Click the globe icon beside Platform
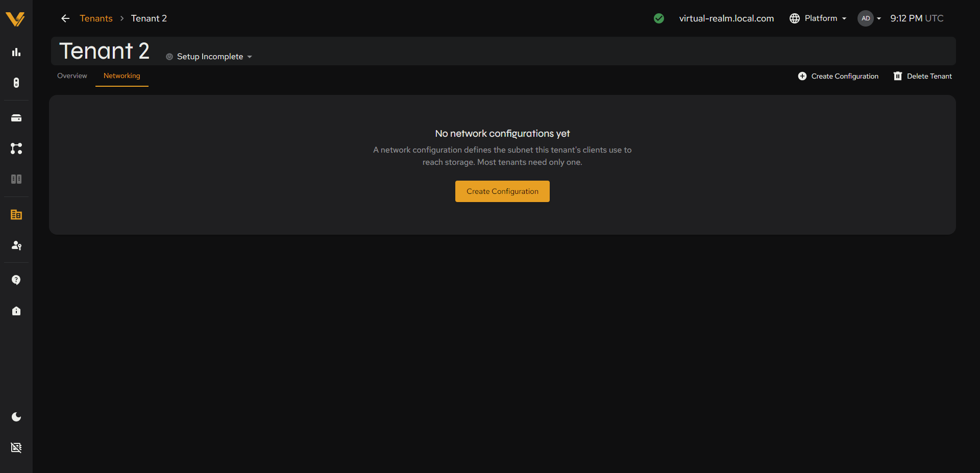The height and width of the screenshot is (473, 980). point(795,18)
